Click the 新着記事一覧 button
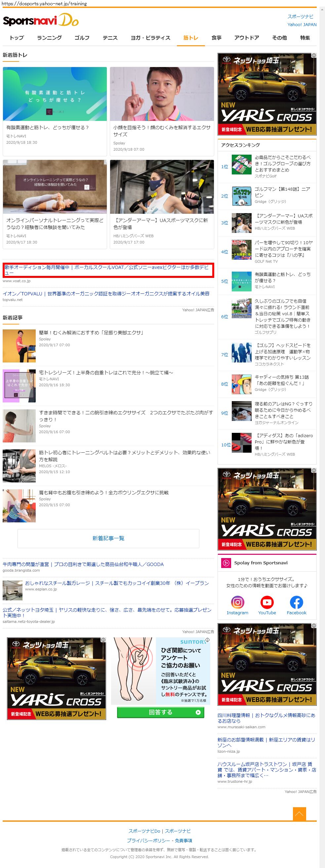 coord(108,539)
